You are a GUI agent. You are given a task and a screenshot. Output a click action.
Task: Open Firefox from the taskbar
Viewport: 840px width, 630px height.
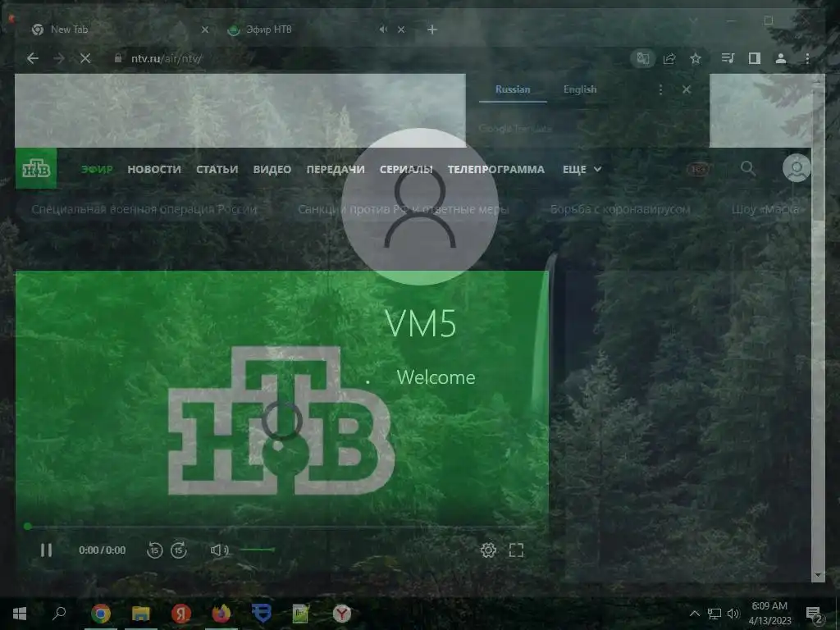pos(221,614)
